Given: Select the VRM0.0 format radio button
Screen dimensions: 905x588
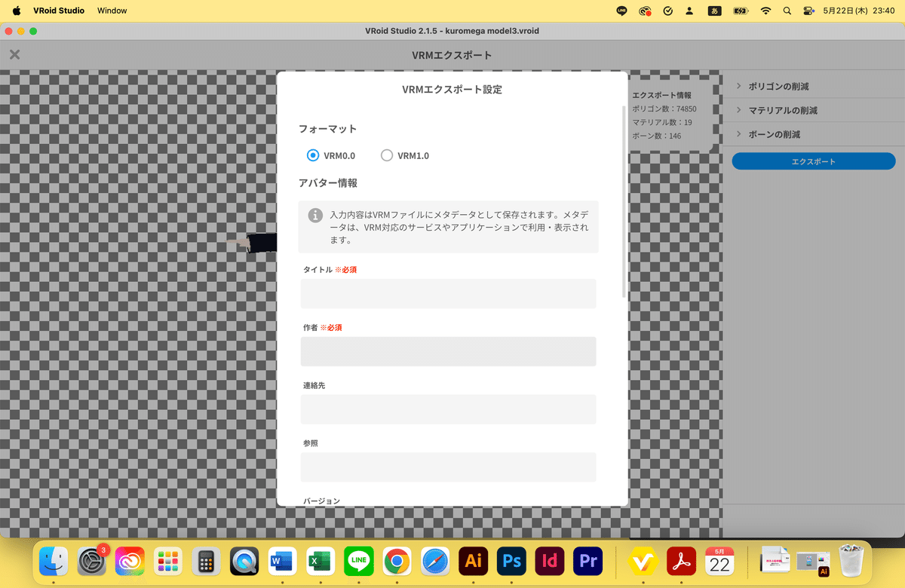Looking at the screenshot, I should (313, 155).
